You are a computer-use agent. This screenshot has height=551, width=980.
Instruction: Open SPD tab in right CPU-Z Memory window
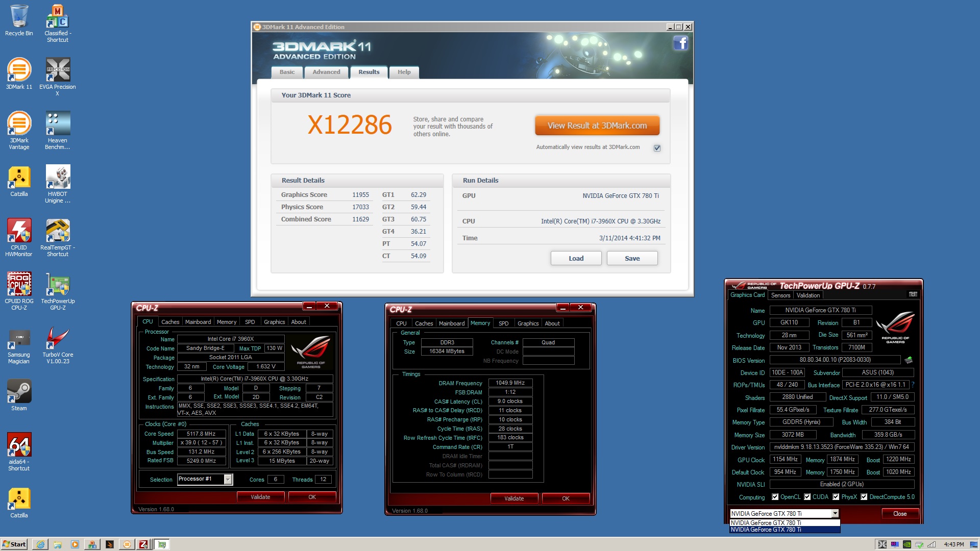point(503,323)
